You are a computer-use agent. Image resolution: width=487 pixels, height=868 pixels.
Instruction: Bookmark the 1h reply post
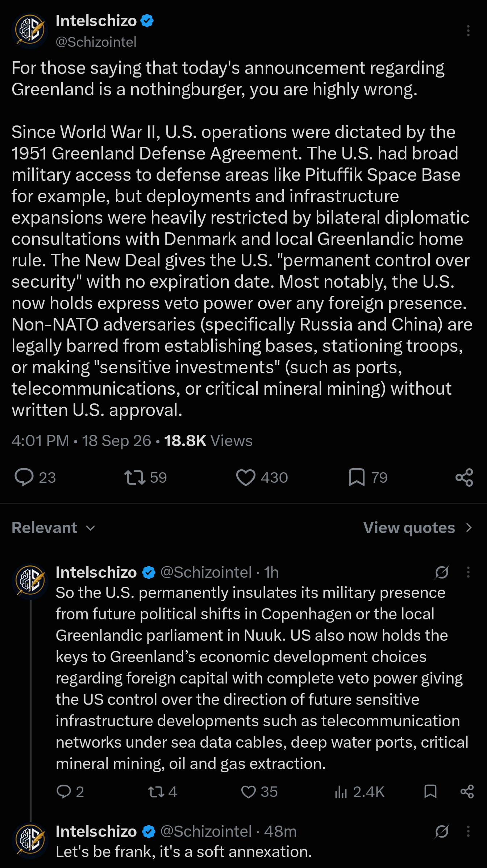(x=430, y=792)
